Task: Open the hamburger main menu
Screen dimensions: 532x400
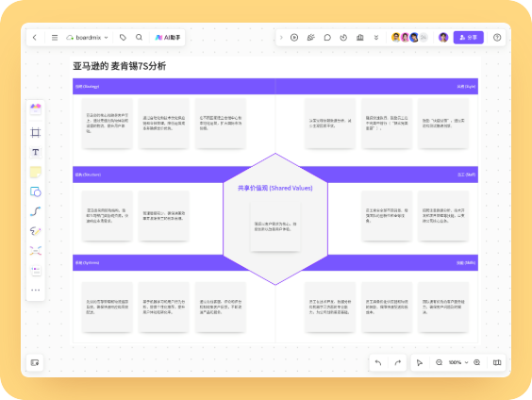Action: click(55, 38)
